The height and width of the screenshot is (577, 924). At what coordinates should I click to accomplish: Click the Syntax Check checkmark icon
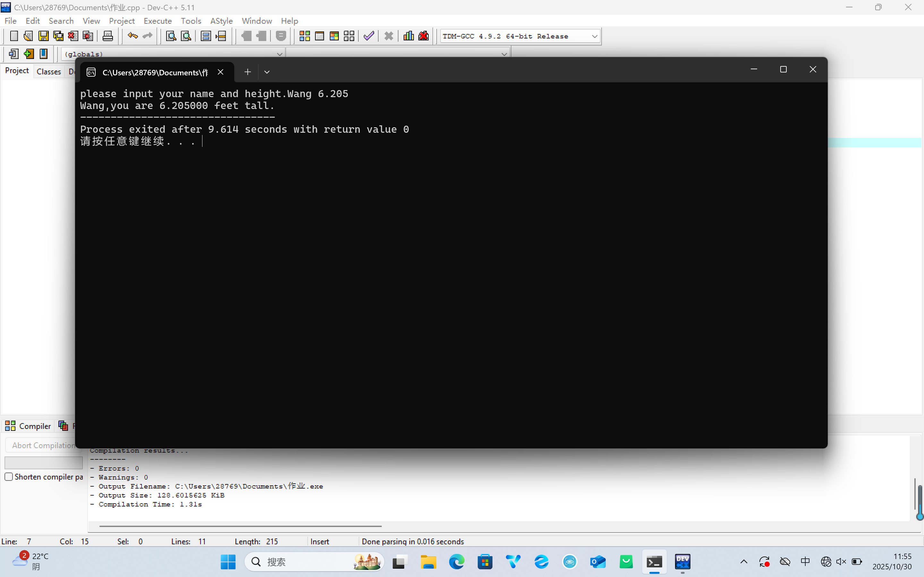pos(369,36)
